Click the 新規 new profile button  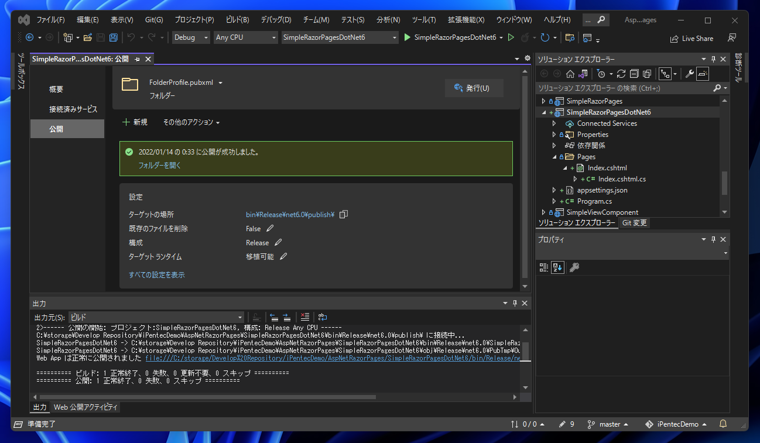(x=135, y=122)
